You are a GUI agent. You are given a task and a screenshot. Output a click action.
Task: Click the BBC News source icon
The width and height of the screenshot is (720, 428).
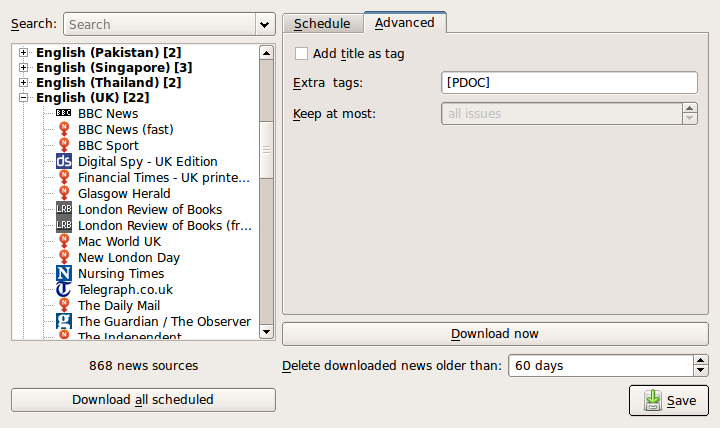(64, 113)
